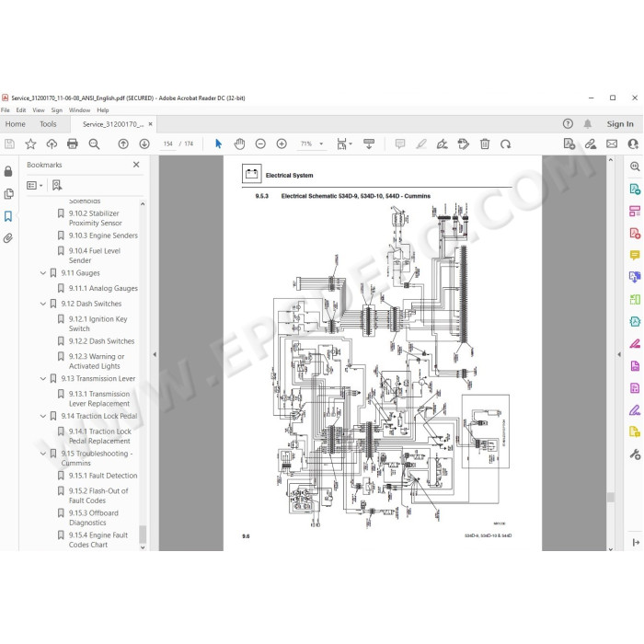Open the Attachments paperclip panel
644x644 pixels.
[8, 238]
